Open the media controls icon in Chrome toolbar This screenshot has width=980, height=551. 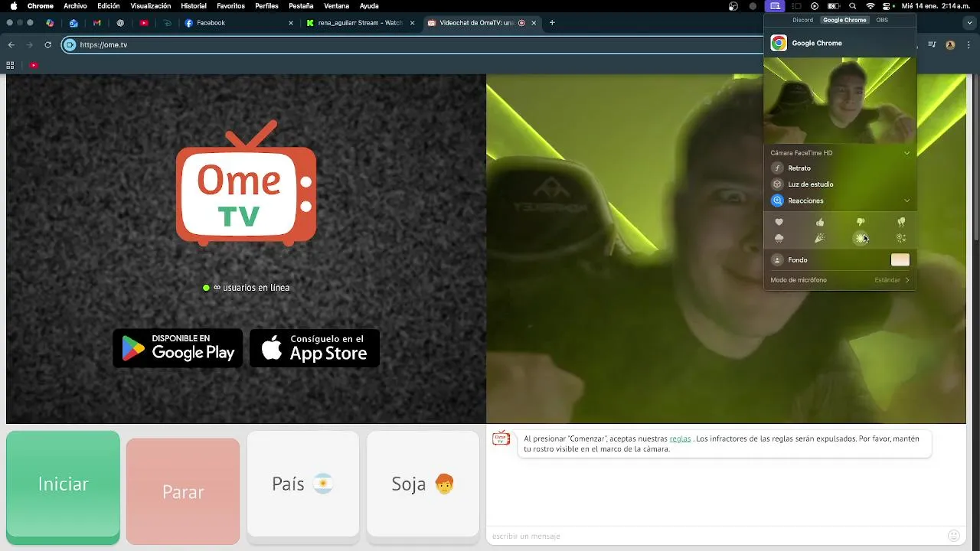(932, 45)
